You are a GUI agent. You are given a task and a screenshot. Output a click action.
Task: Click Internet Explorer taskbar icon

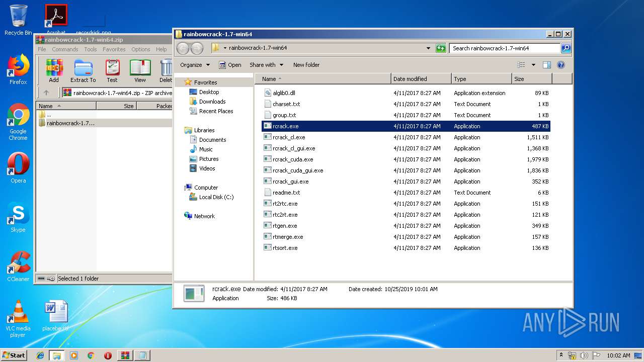pyautogui.click(x=40, y=355)
